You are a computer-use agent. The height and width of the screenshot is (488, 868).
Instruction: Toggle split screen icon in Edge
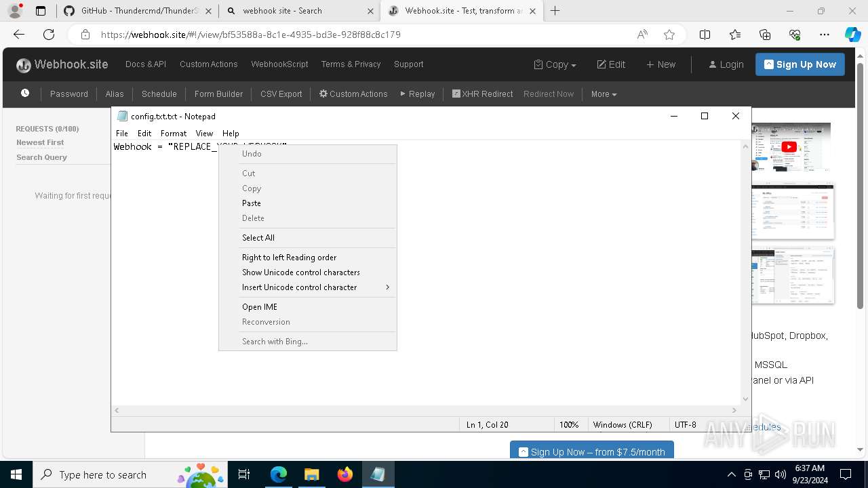705,35
